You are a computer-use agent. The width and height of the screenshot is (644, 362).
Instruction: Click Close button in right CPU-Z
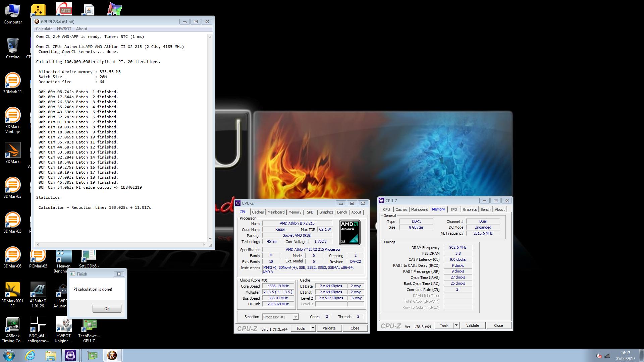coord(498,325)
